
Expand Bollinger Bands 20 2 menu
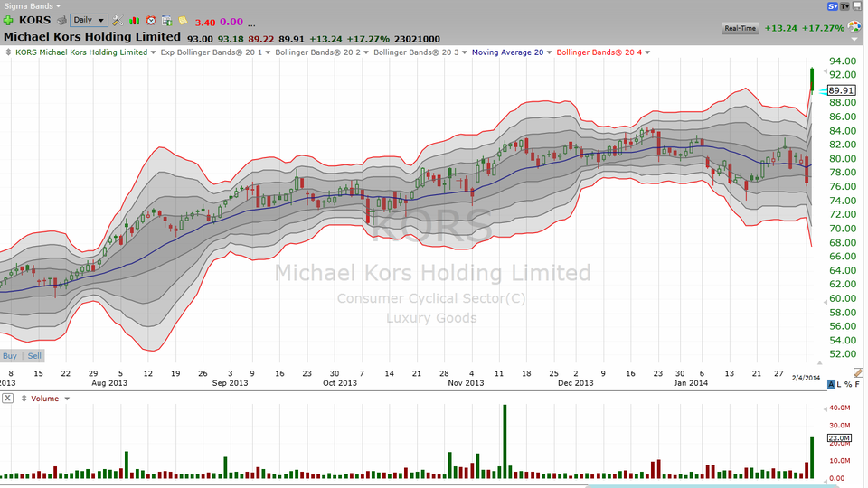(x=366, y=52)
